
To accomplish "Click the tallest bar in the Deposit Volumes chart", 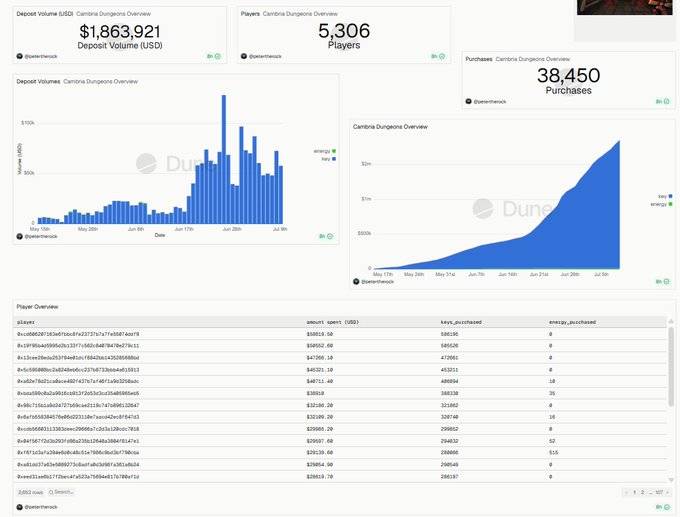I will click(224, 159).
